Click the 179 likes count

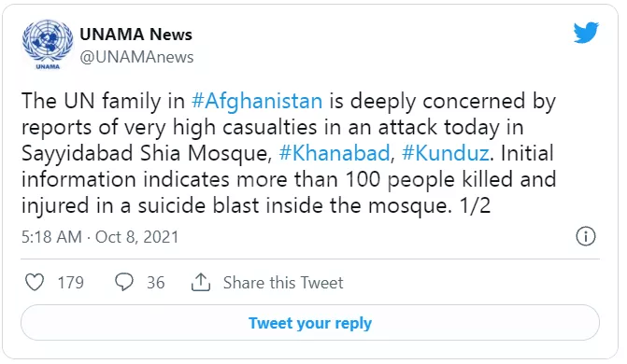[71, 283]
